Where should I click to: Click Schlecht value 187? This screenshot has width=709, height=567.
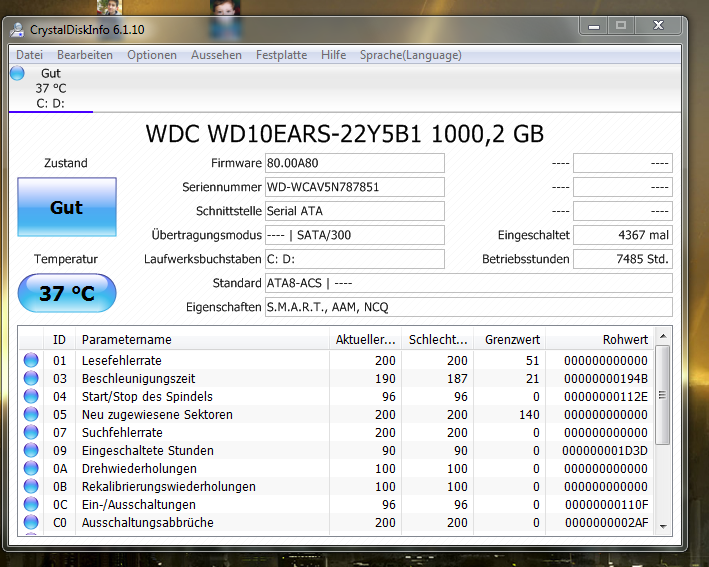click(457, 378)
